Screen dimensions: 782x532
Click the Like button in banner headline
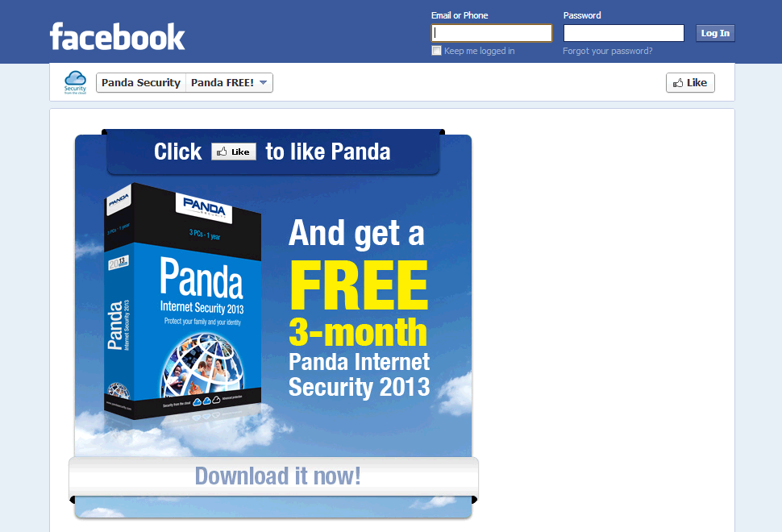click(x=234, y=152)
